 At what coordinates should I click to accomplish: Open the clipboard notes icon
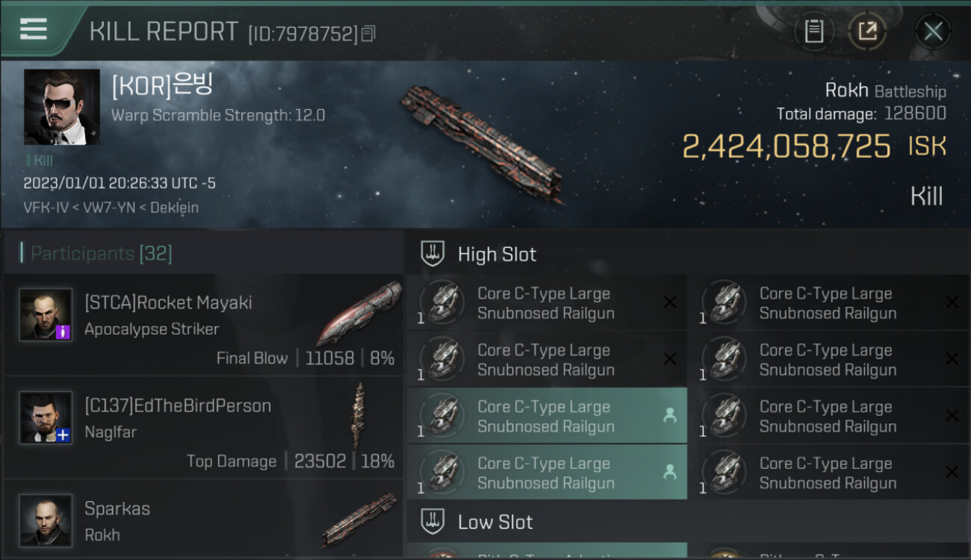(813, 31)
